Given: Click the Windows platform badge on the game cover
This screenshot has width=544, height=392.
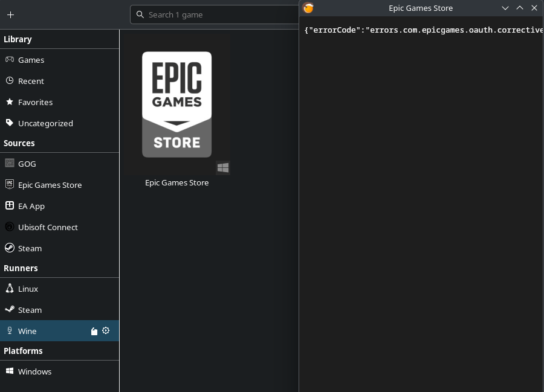Looking at the screenshot, I should pyautogui.click(x=222, y=168).
